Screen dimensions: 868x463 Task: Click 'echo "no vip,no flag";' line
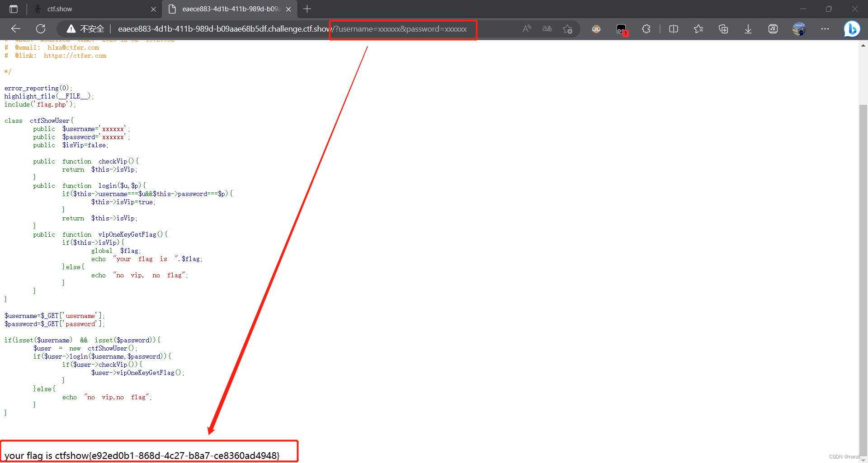coord(107,397)
